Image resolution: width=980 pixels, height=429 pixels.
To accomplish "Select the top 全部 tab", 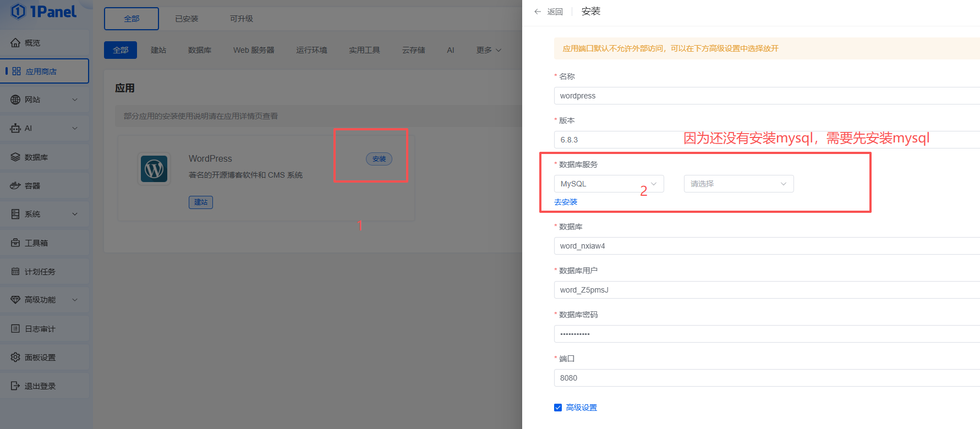I will click(x=132, y=19).
